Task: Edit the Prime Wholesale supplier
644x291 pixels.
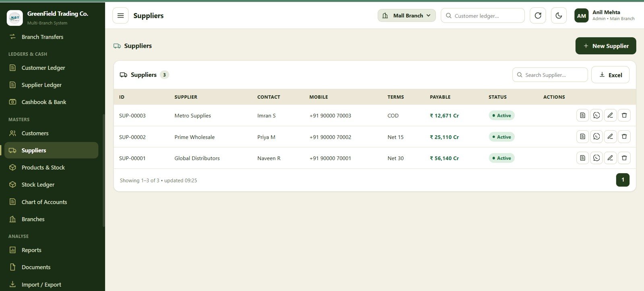Action: click(x=610, y=137)
